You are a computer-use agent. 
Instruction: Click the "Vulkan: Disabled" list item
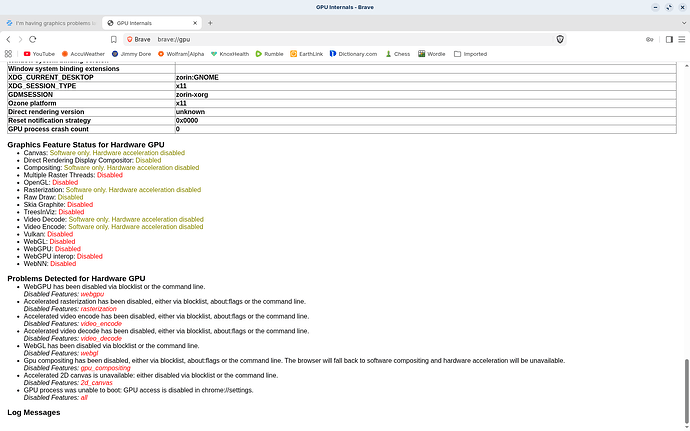48,234
